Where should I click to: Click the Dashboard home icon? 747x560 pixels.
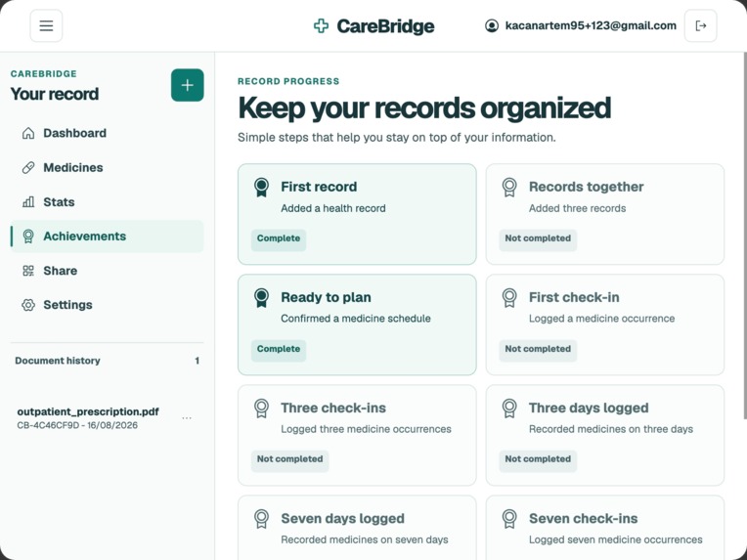[x=28, y=133]
